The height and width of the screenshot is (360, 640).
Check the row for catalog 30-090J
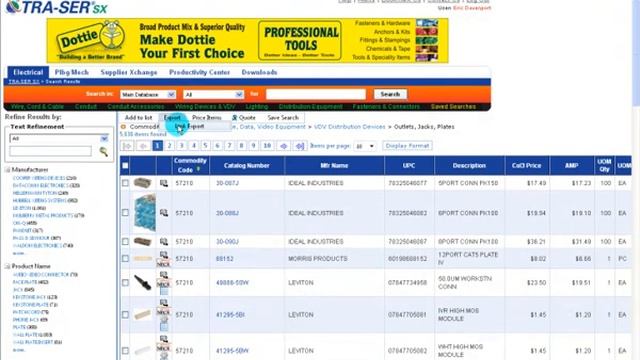(125, 242)
